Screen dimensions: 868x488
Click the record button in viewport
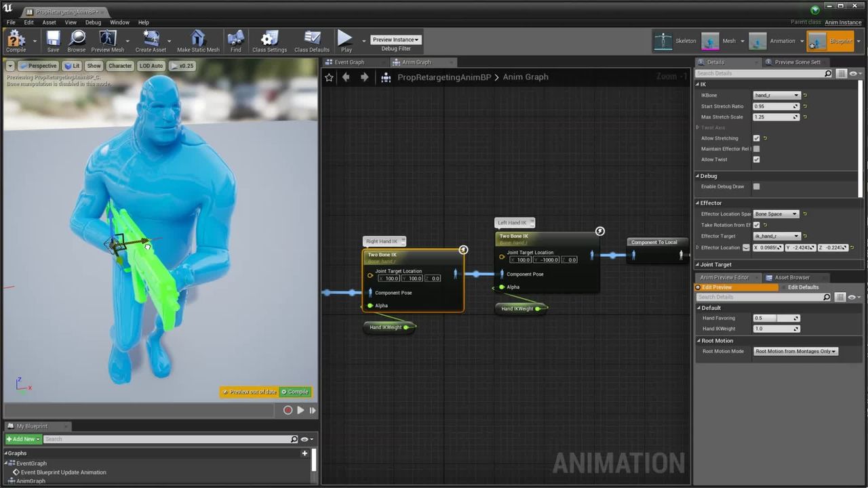288,410
